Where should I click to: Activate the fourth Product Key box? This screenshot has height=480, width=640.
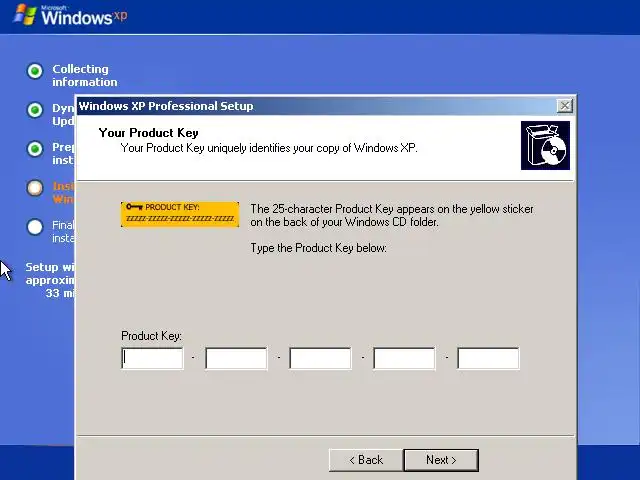404,358
